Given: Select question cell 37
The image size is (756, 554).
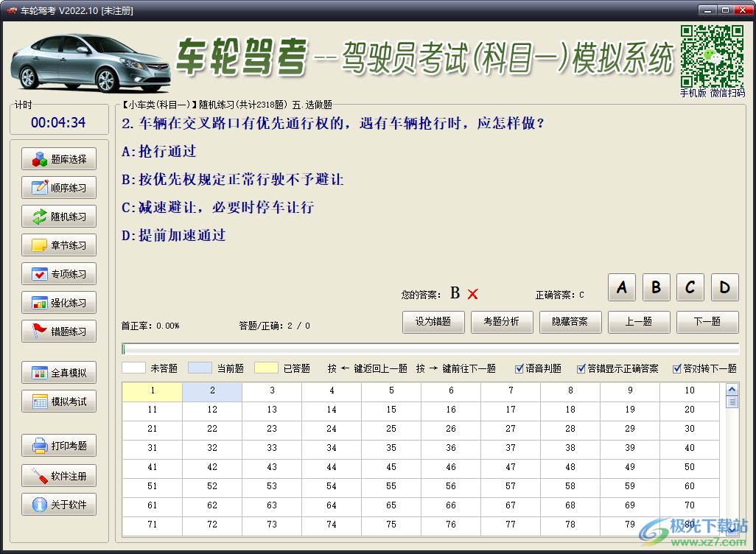Looking at the screenshot, I should [511, 449].
